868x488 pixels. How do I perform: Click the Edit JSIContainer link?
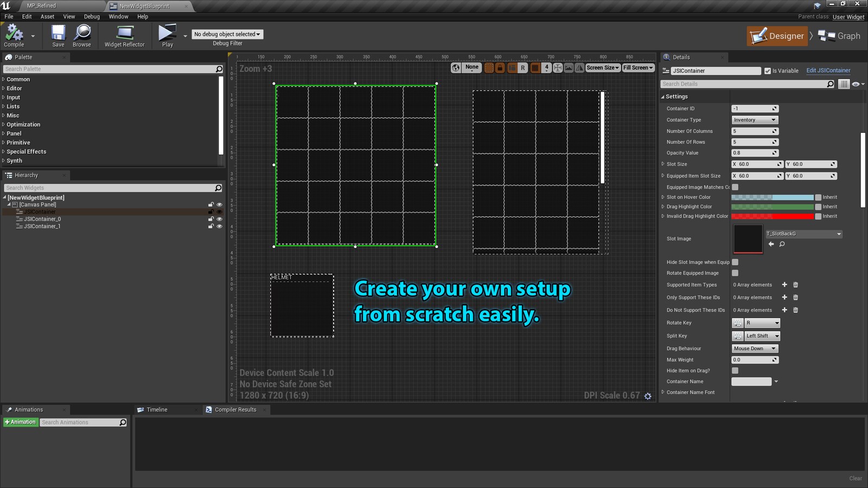[829, 70]
